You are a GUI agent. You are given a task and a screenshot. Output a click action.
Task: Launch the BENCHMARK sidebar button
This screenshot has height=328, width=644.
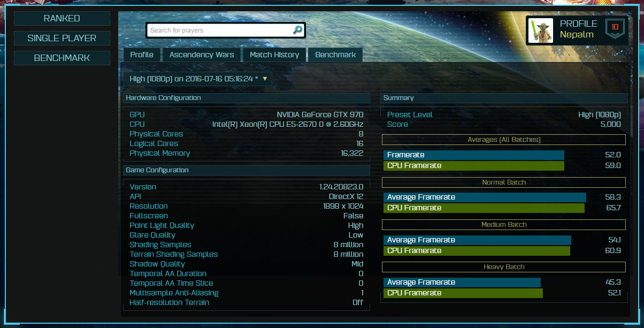[62, 58]
